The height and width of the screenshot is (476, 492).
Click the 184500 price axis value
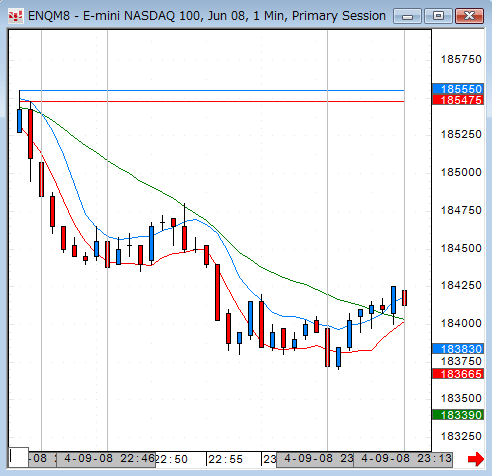(461, 248)
